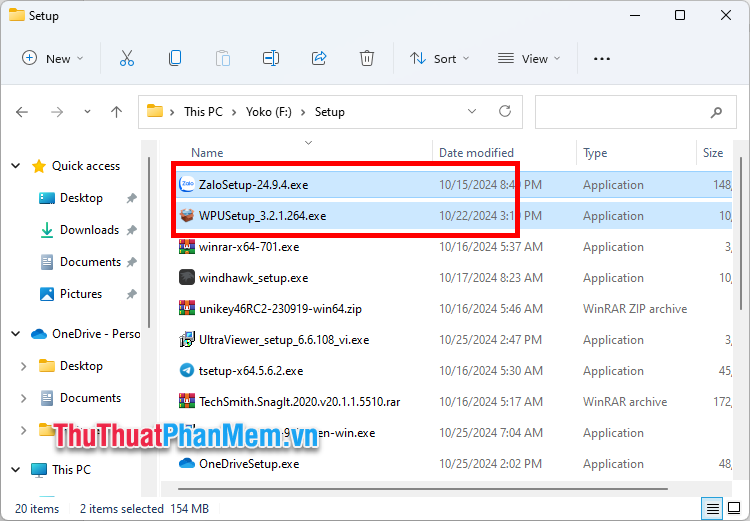Sort by the Name column header
750x521 pixels.
207,153
